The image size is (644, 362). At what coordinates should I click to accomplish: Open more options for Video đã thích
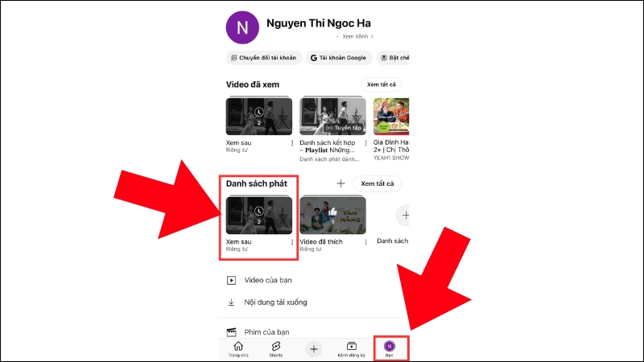pos(365,242)
